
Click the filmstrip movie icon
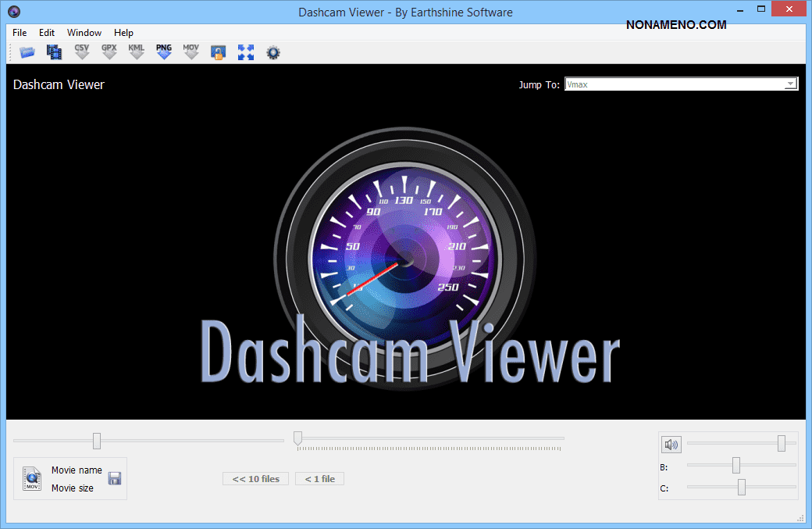54,52
